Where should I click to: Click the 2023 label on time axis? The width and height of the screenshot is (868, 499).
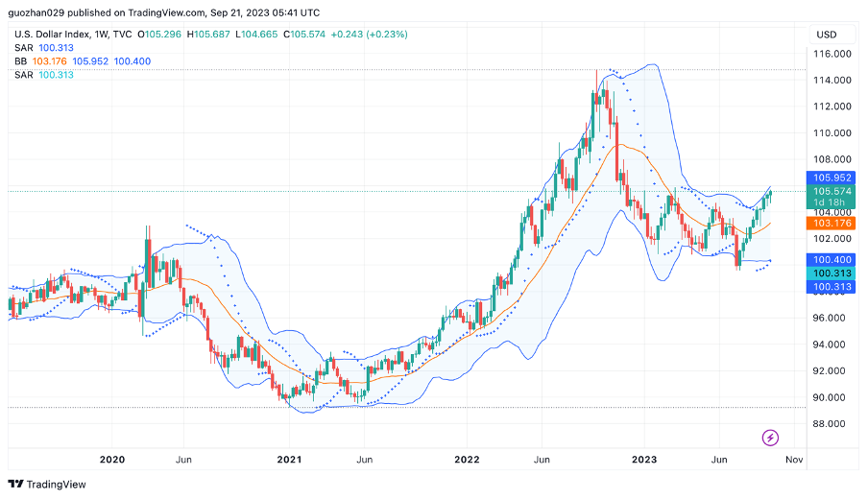tap(644, 460)
